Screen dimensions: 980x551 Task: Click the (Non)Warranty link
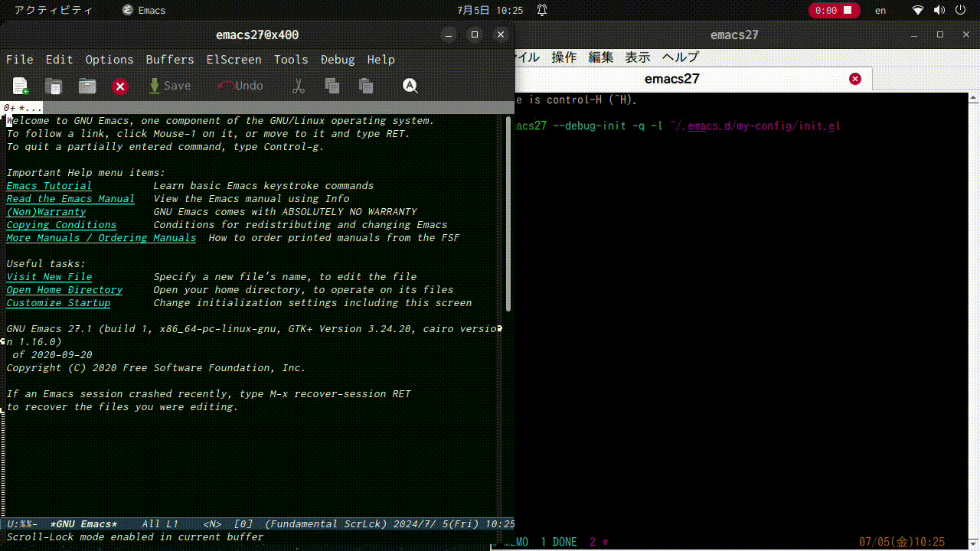point(46,212)
